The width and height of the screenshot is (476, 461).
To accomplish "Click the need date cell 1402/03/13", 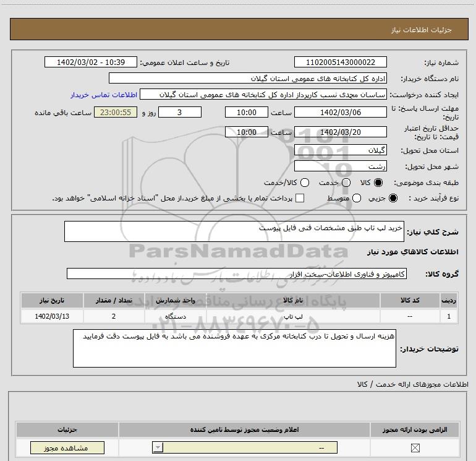I will point(52,316).
